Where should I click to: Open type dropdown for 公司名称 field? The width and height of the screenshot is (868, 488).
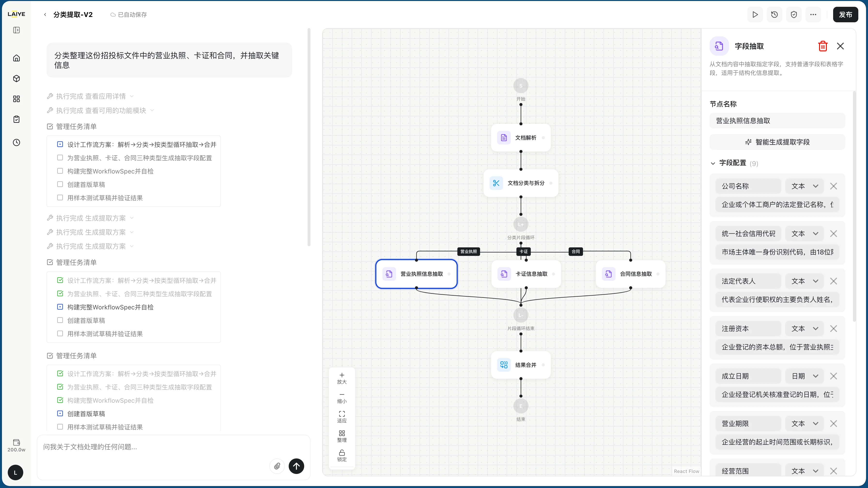point(805,186)
